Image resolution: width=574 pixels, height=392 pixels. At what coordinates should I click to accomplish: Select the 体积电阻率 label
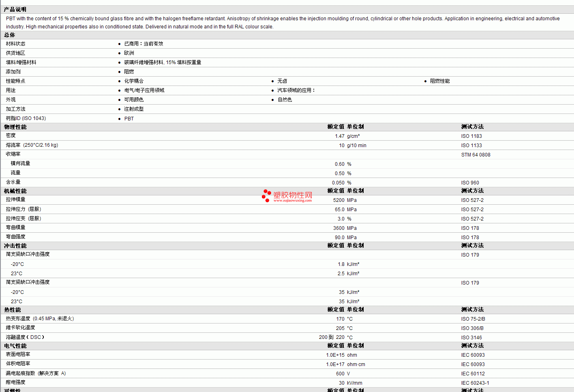[x=18, y=364]
